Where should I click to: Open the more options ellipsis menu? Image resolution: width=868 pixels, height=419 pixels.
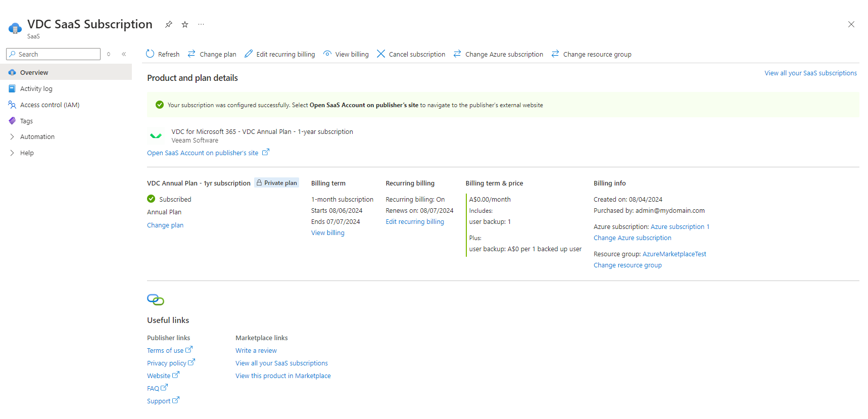point(201,24)
